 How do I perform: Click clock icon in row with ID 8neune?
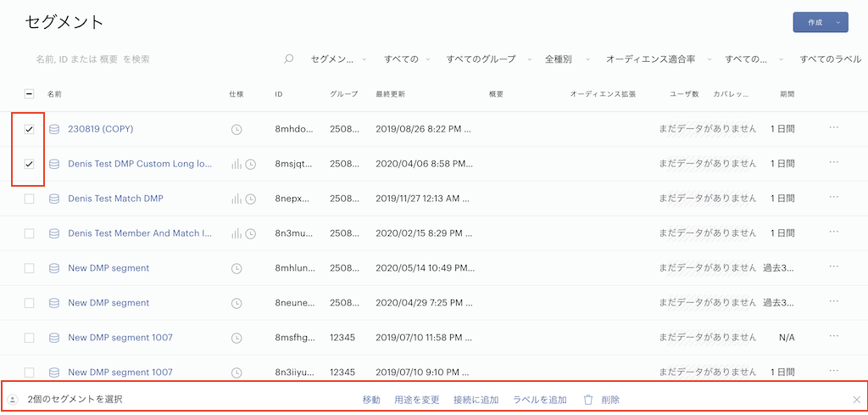(236, 303)
